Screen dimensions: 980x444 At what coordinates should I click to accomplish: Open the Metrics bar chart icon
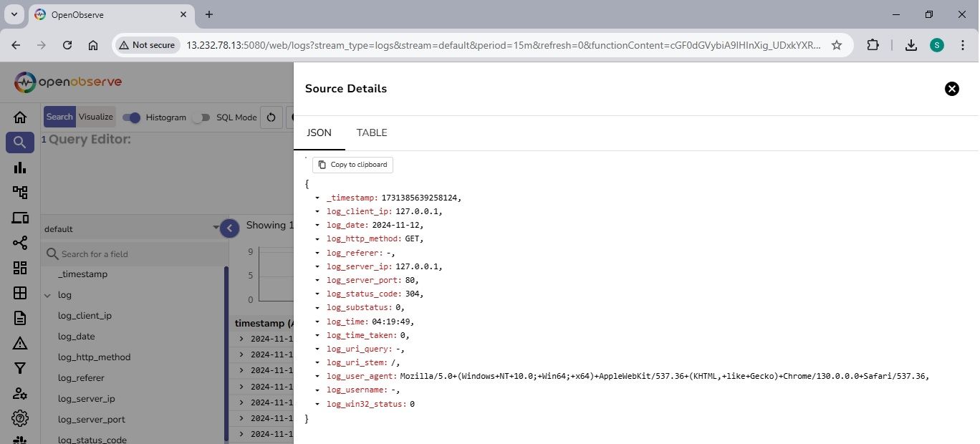[20, 168]
